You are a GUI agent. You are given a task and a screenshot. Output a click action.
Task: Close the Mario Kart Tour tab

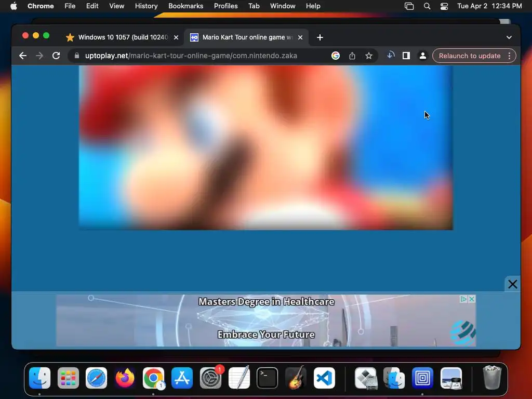point(300,37)
